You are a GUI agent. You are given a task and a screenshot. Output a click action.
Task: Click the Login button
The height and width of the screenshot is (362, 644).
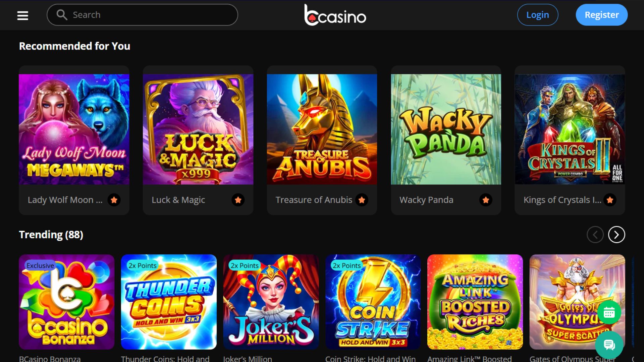click(x=538, y=15)
